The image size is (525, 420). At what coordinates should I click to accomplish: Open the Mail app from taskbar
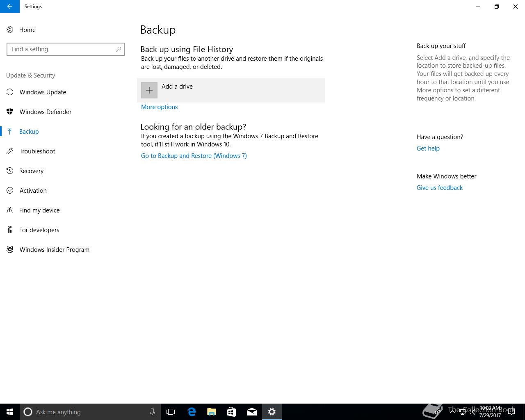tap(252, 412)
